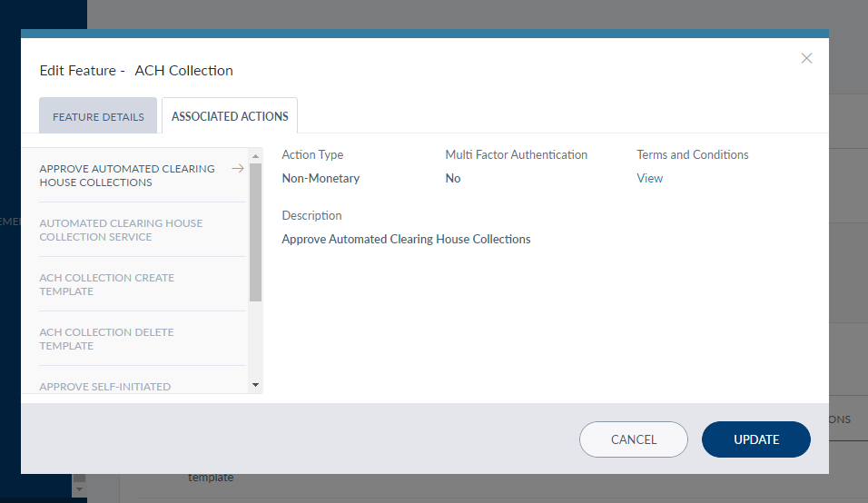This screenshot has width=868, height=503.
Task: Click the action list scroll-up arrow
Action: [256, 154]
